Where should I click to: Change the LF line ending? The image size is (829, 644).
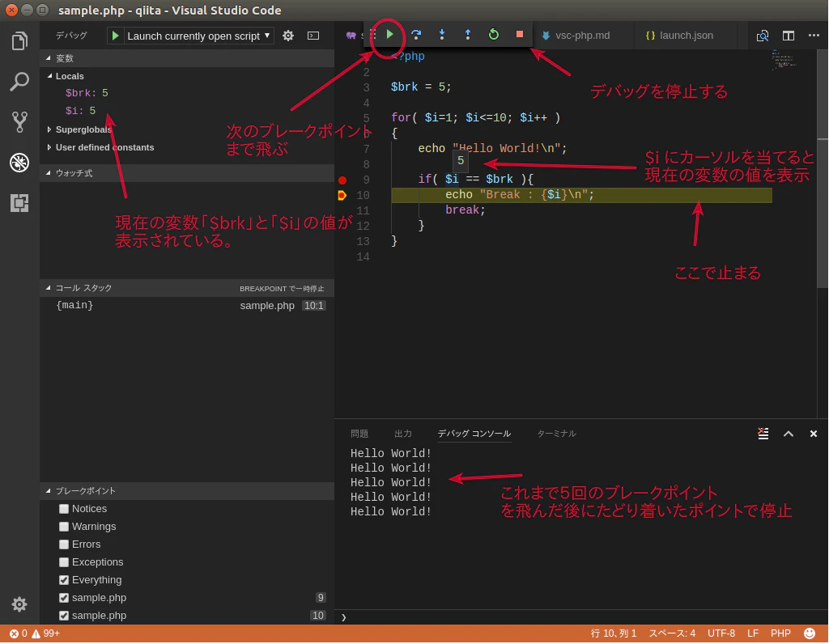753,633
